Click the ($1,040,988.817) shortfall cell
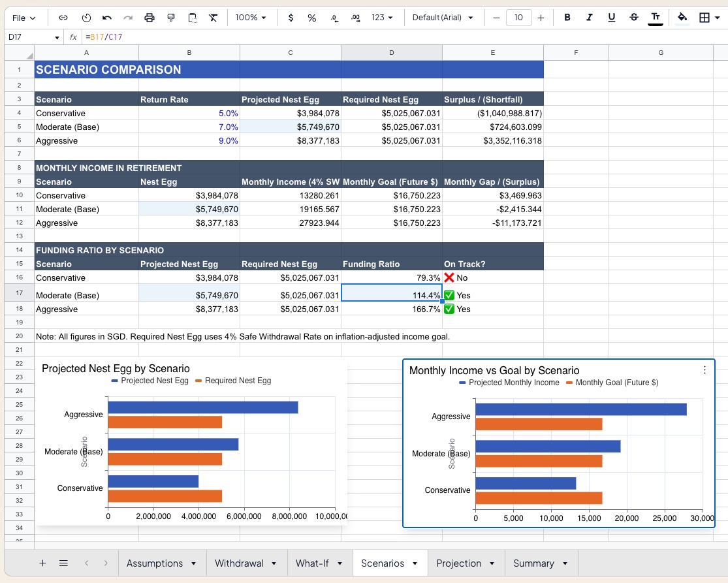The image size is (728, 583). 492,113
